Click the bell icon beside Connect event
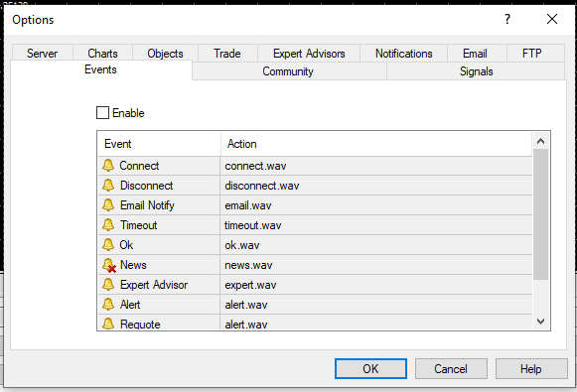 point(108,166)
